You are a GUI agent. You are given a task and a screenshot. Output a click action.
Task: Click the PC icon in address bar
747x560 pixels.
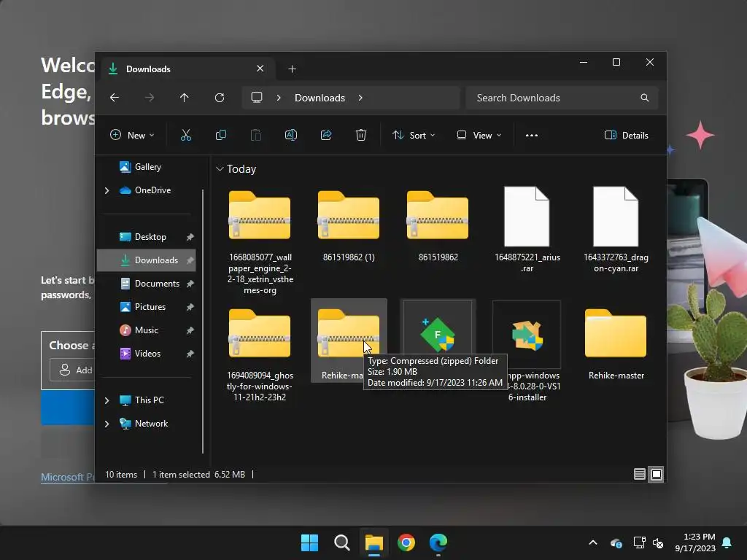point(257,98)
